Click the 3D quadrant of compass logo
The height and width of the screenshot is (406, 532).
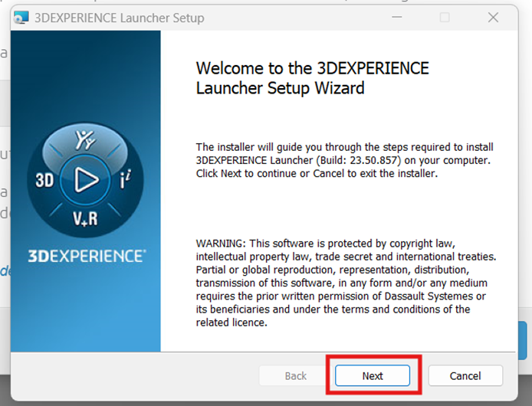44,180
